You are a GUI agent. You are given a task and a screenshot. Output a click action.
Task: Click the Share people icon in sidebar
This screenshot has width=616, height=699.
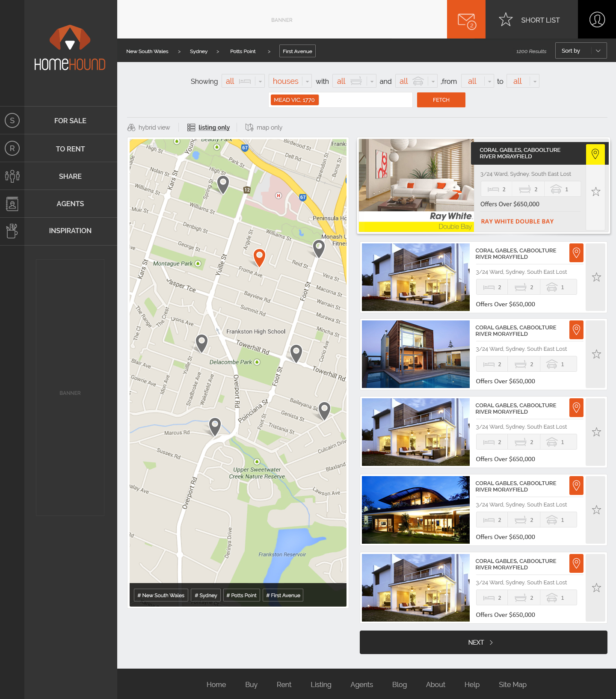12,176
